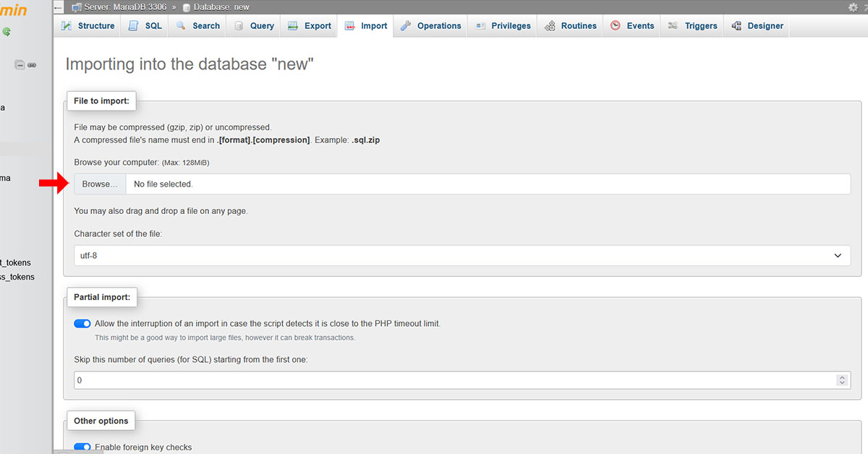The image size is (868, 454).
Task: Click the page settings gear icon
Action: pyautogui.click(x=853, y=7)
